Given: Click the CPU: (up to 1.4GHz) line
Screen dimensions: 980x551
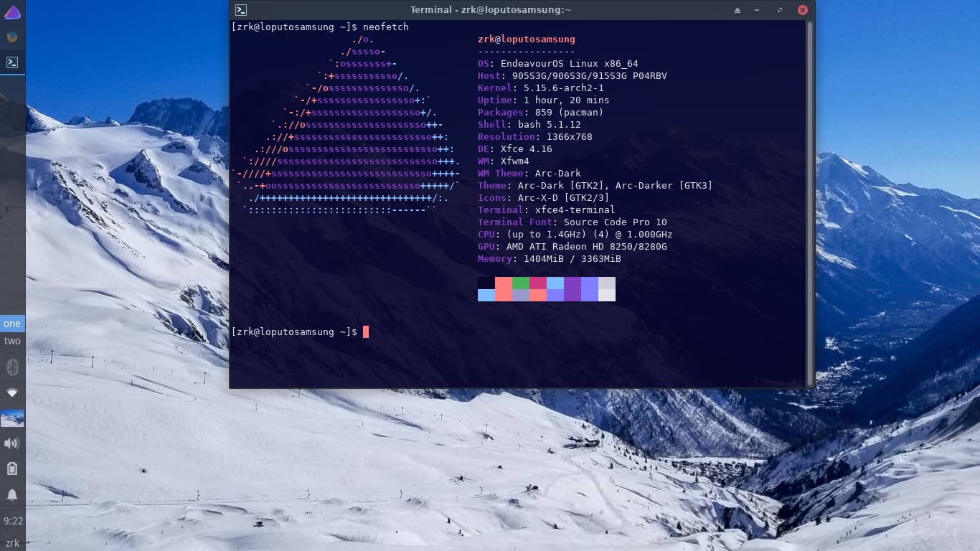Looking at the screenshot, I should click(x=575, y=235).
